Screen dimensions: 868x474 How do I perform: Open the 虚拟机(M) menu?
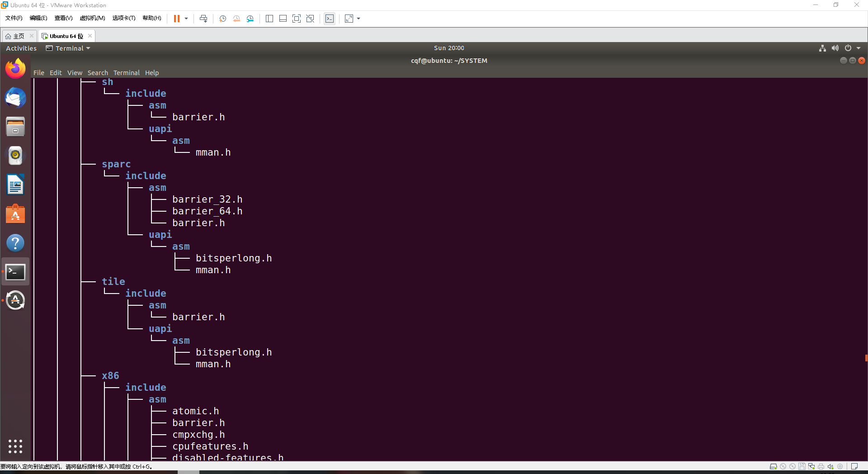pos(92,18)
